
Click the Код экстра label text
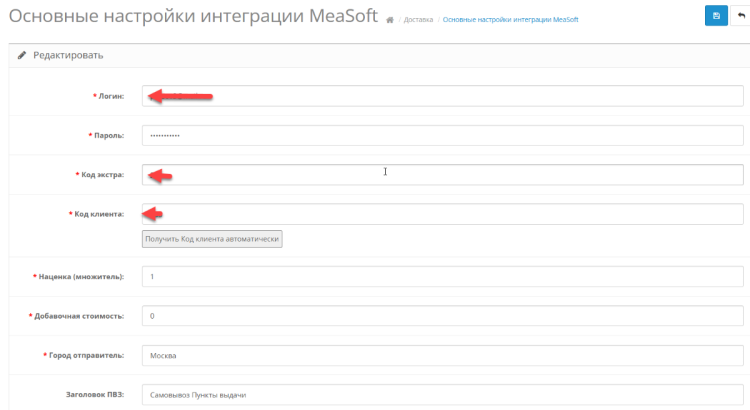(102, 175)
